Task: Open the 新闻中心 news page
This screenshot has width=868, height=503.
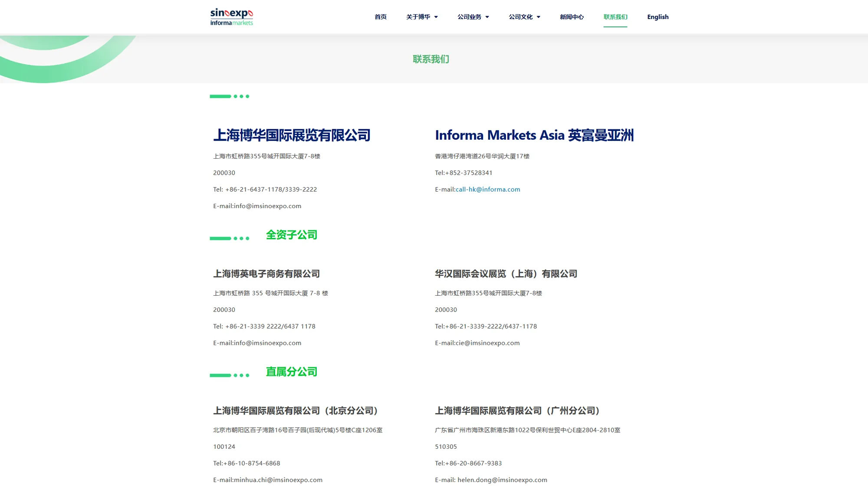Action: point(572,17)
